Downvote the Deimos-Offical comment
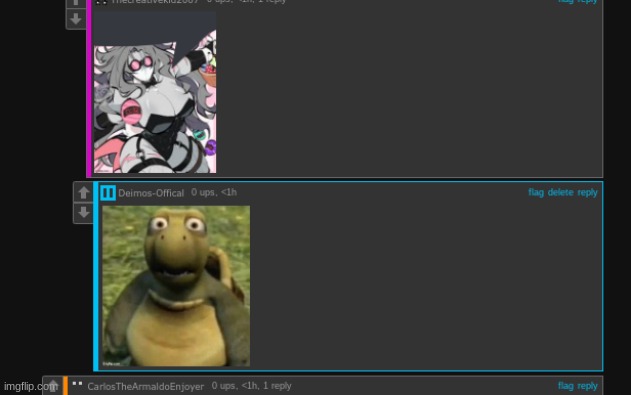This screenshot has height=395, width=631. pyautogui.click(x=83, y=212)
